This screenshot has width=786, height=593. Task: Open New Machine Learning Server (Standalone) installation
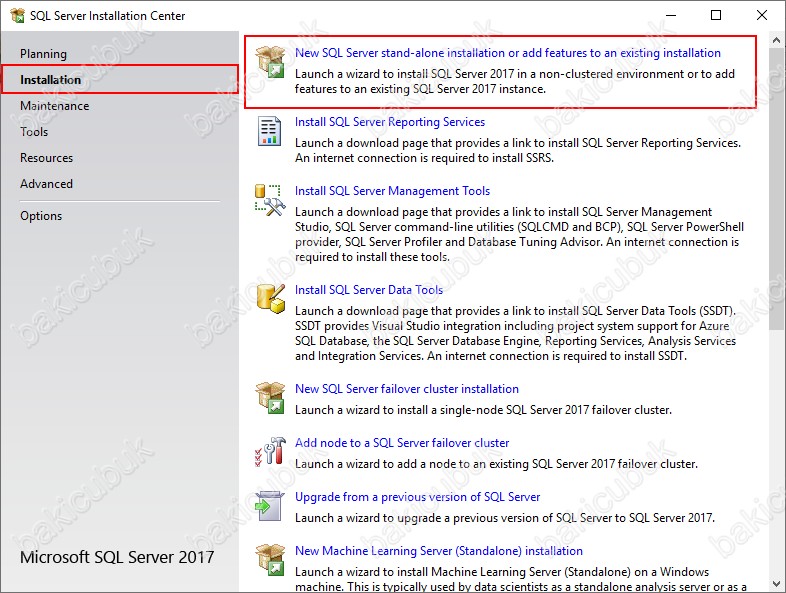click(x=439, y=551)
